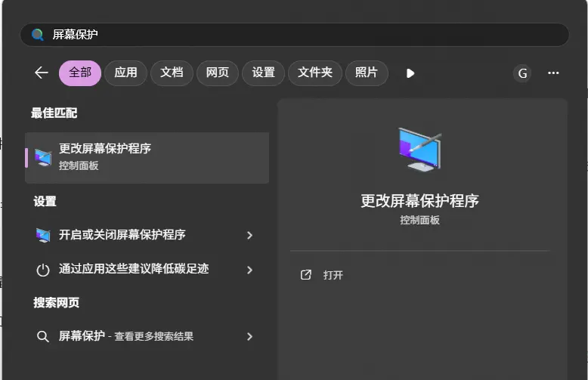Click 打开 in the preview panel

[333, 275]
